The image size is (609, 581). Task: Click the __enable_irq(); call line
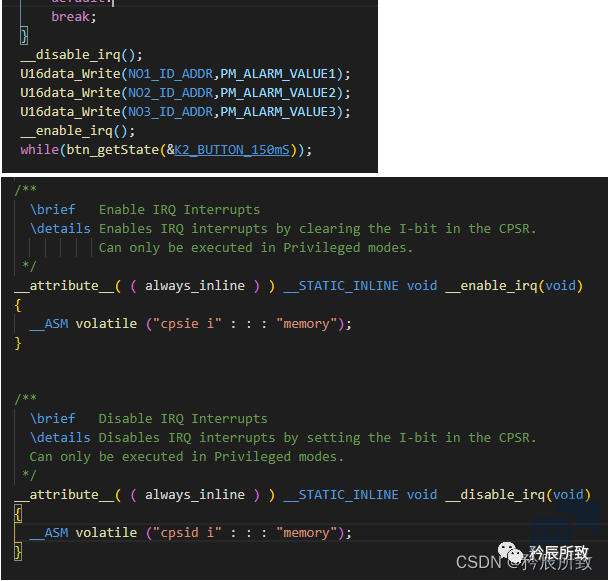pos(78,131)
